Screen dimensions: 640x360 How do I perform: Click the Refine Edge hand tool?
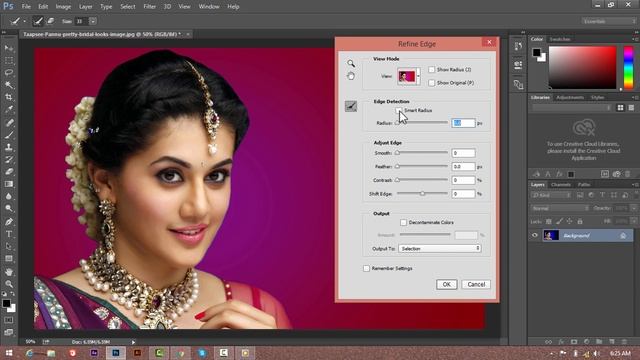(x=351, y=76)
